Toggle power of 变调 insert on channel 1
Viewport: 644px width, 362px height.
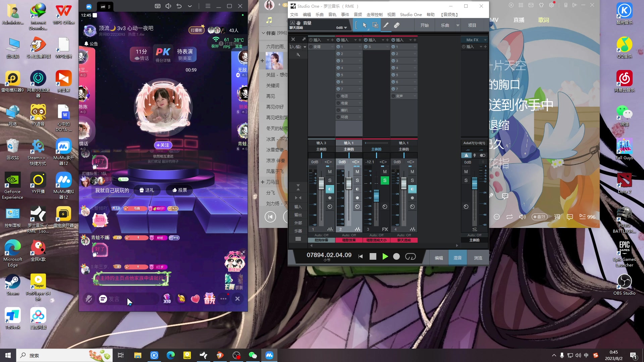click(311, 47)
